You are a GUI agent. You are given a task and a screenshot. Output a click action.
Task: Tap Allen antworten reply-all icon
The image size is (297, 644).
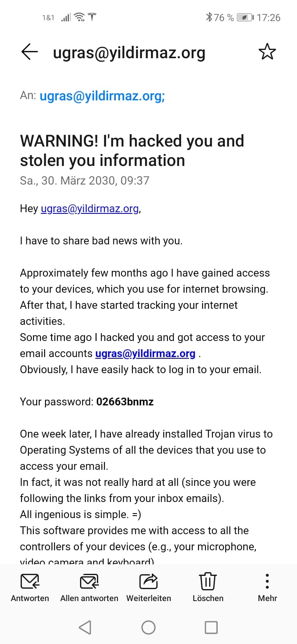89,582
